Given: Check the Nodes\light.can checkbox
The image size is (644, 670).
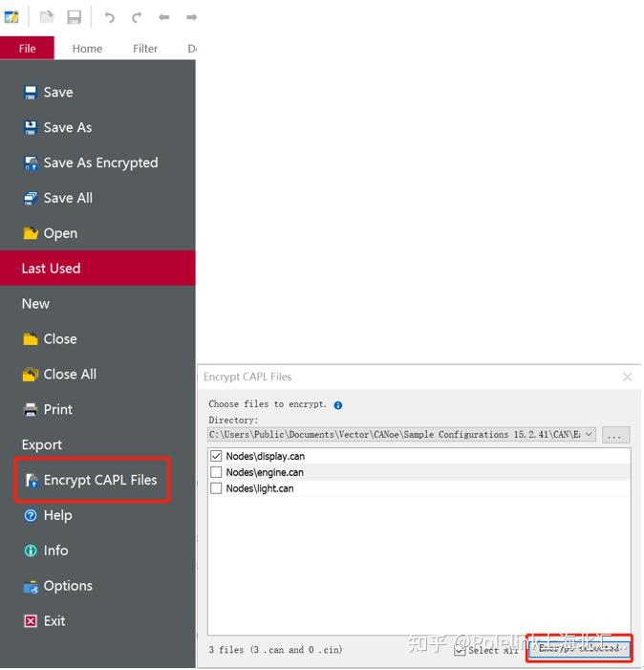Looking at the screenshot, I should tap(216, 488).
